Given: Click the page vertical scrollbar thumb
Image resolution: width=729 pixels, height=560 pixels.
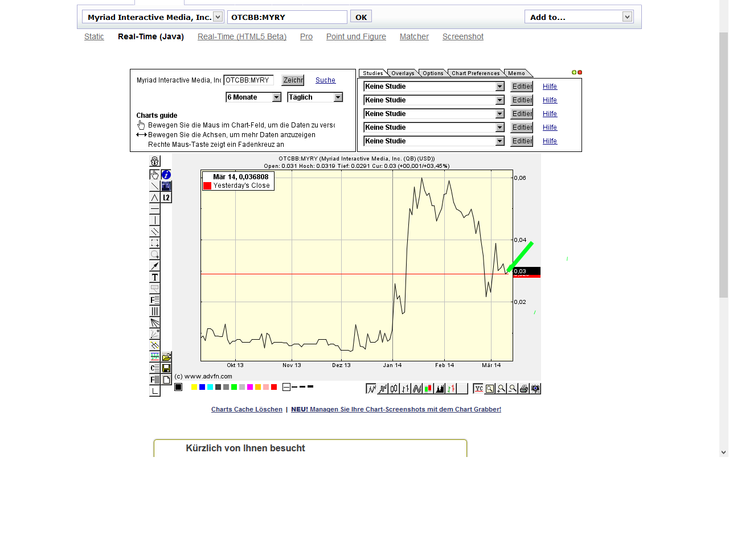Looking at the screenshot, I should click(723, 165).
